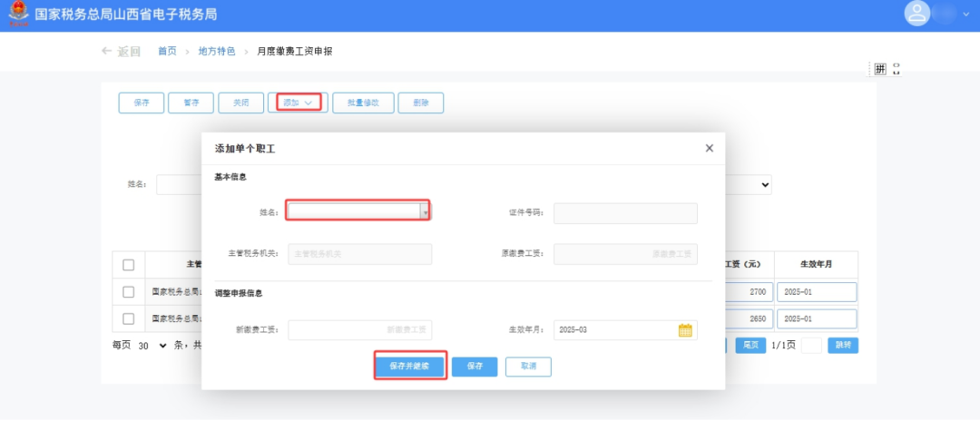Click the 返回 back arrow link
The height and width of the screenshot is (421, 980).
[x=122, y=52]
